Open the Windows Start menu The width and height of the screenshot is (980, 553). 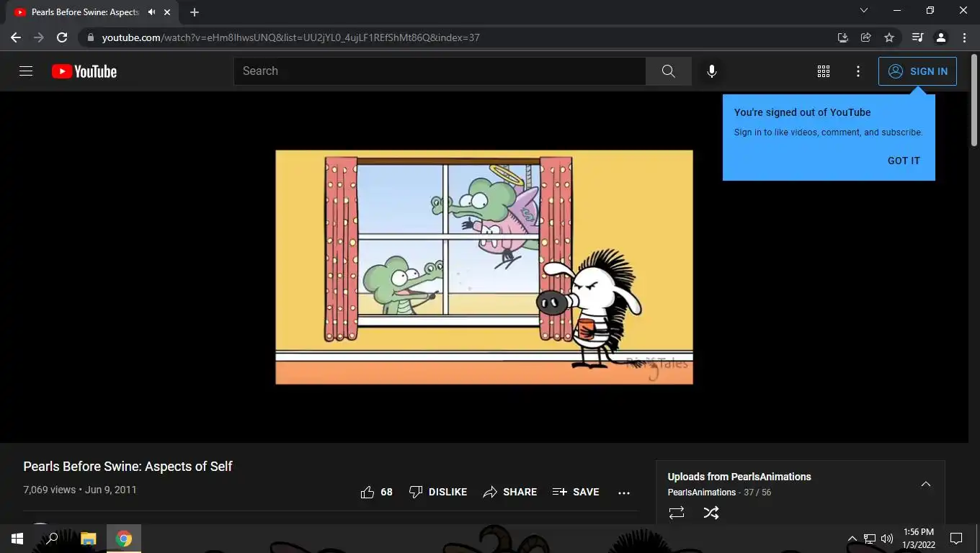[17, 539]
